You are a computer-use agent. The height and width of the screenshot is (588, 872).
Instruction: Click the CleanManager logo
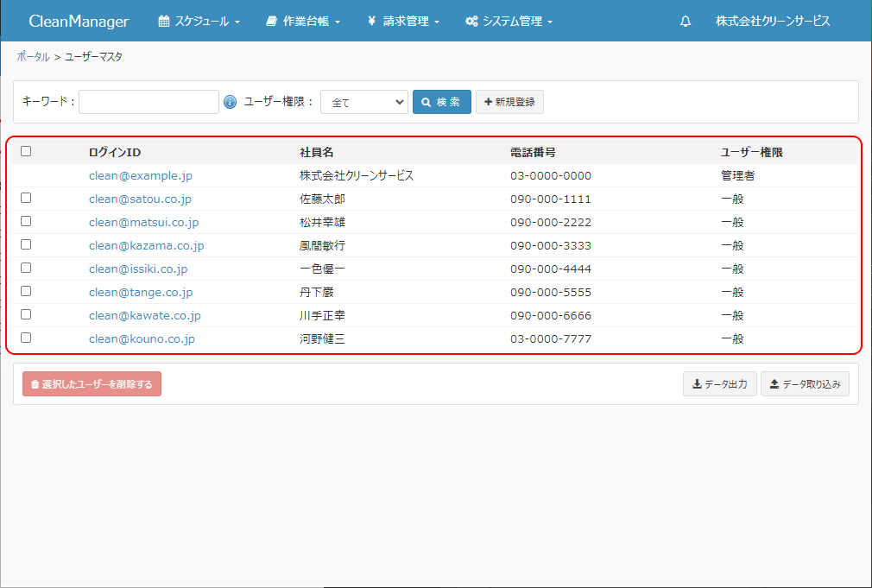(79, 22)
